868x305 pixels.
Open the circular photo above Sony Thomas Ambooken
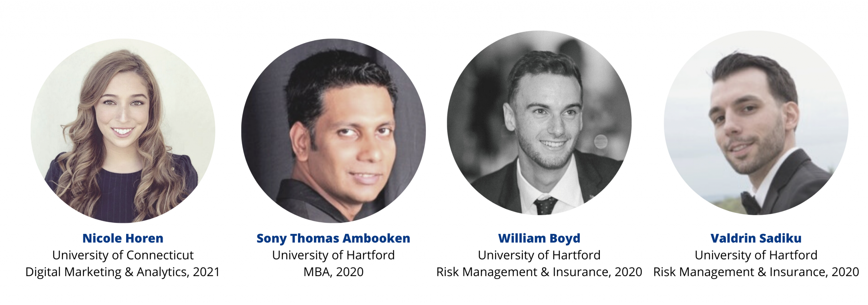[x=333, y=130]
